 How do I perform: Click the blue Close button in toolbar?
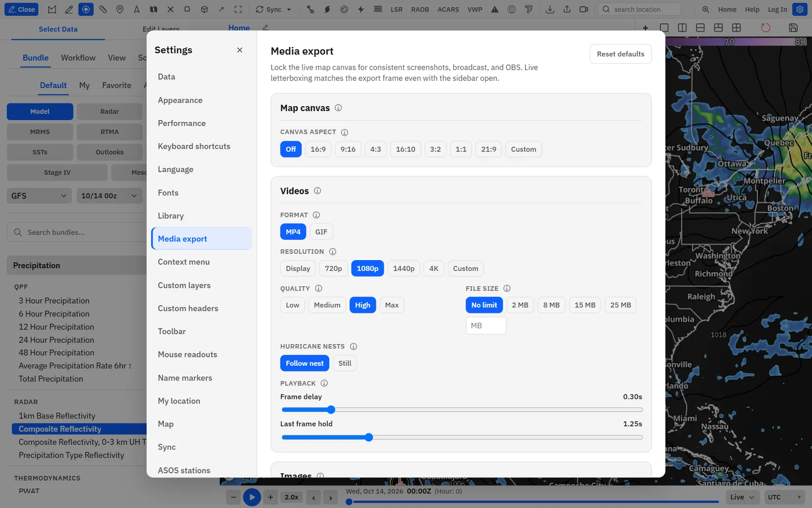click(21, 9)
